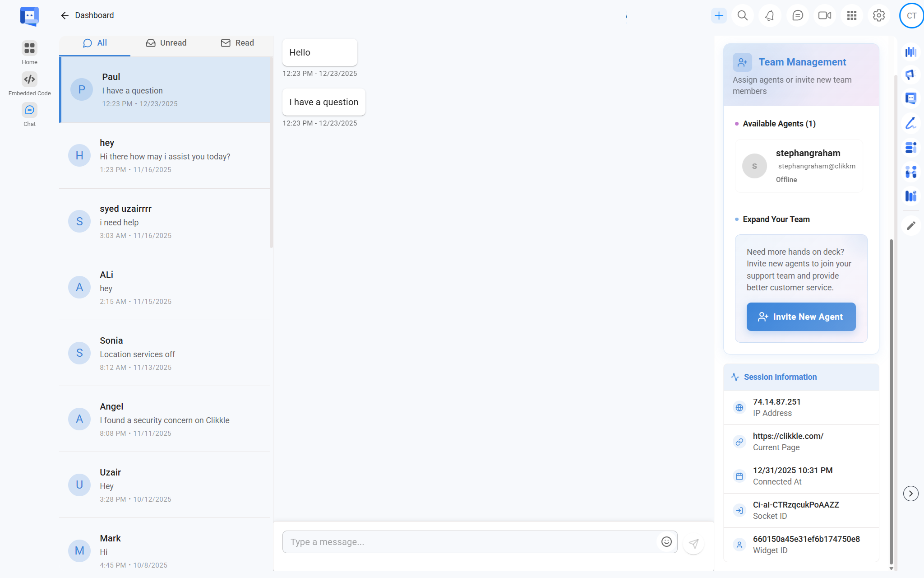Open Angel's security concern conversation

165,419
